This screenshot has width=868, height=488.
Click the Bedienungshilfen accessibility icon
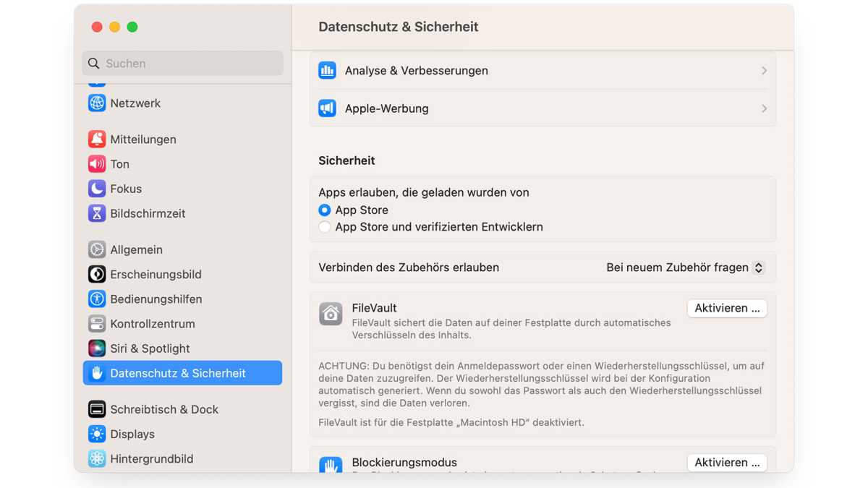pos(97,299)
